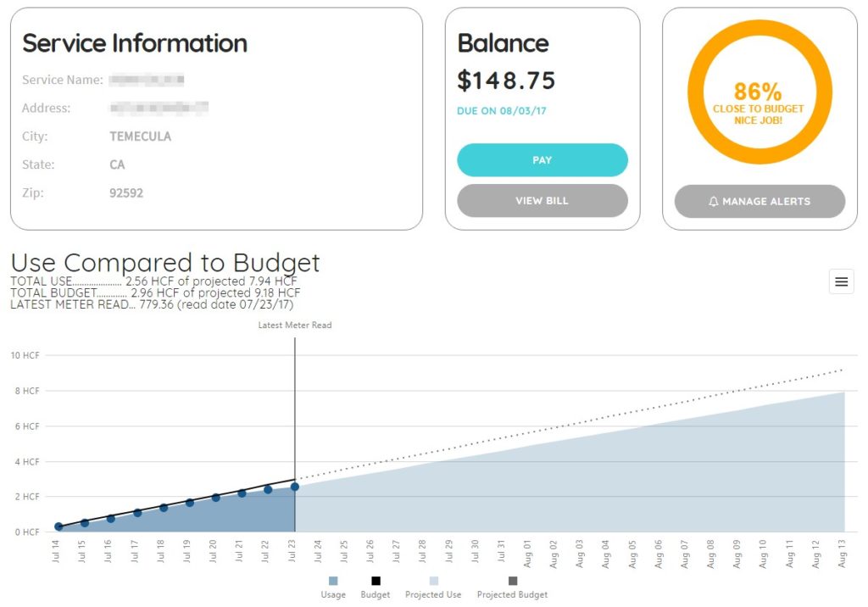Click the $148.75 balance amount
This screenshot has width=868, height=607.
click(506, 81)
